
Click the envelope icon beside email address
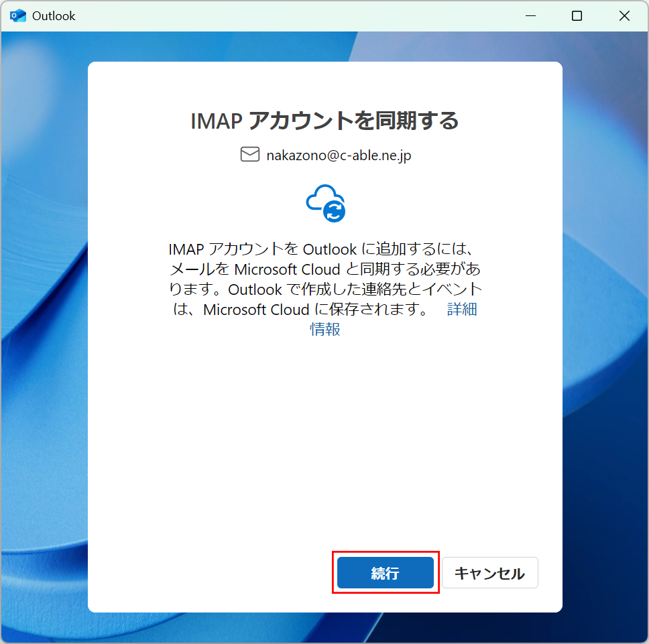pos(250,154)
